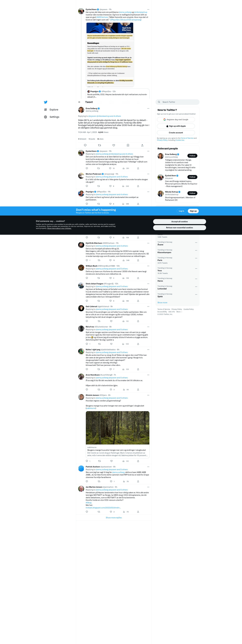Retweet Morten Pedersen's reply
Screen dimensions: 242x644
98,186
